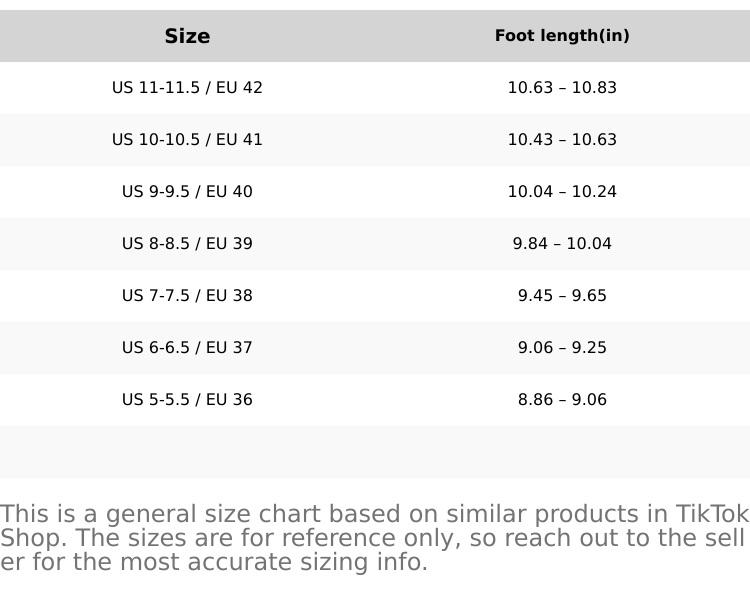Click the 10.04 – 10.24 measurement
Image resolution: width=750 pixels, height=598 pixels.
562,192
